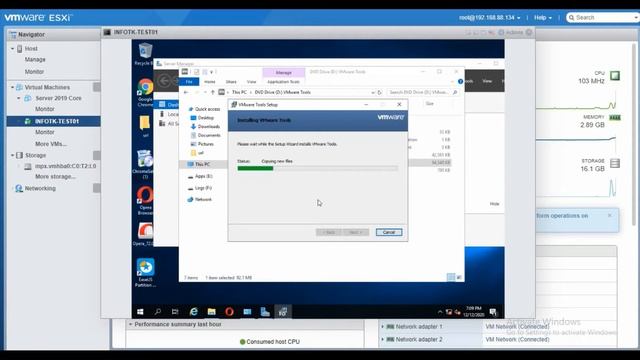The height and width of the screenshot is (360, 640).
Task: Select Monitor under Host
Action: click(34, 72)
